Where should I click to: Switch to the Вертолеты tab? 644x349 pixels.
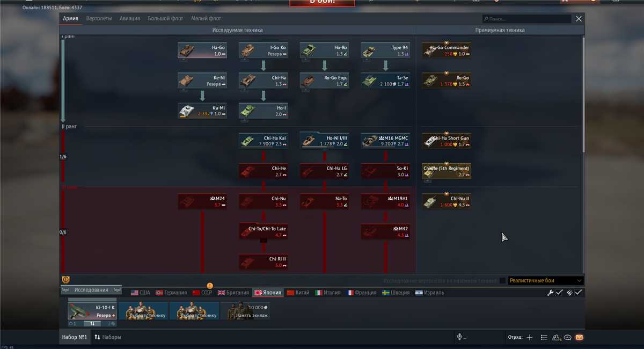(x=99, y=18)
